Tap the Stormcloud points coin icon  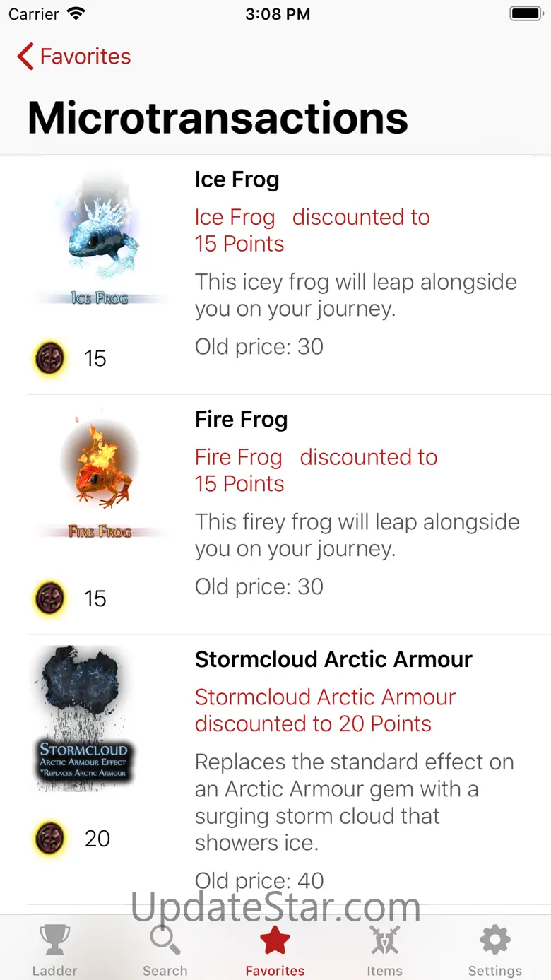point(50,839)
